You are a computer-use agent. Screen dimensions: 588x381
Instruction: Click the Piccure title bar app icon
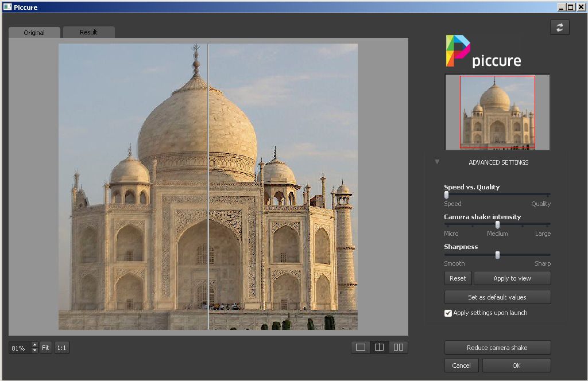click(x=7, y=7)
